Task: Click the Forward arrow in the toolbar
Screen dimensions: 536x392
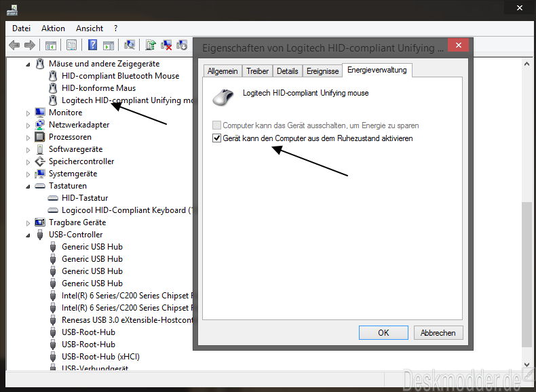Action: (x=30, y=45)
